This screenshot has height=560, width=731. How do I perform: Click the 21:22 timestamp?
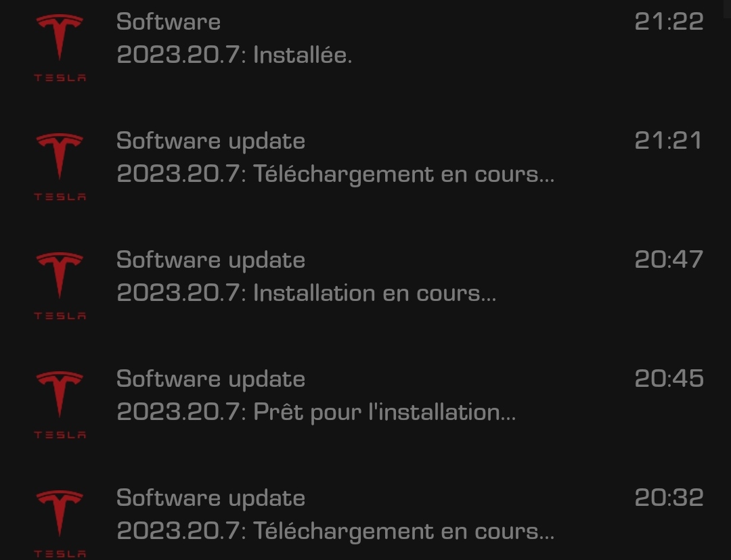pos(669,22)
